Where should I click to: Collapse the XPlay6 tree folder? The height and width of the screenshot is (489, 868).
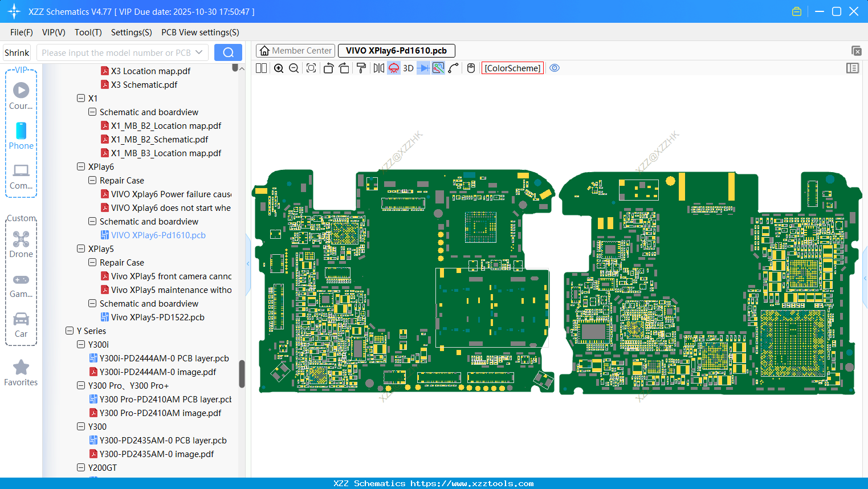81,167
